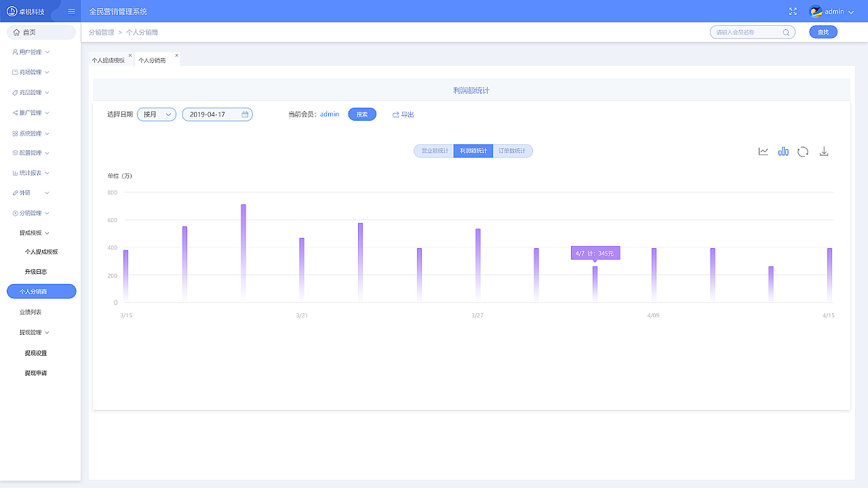
Task: Switch to the 个人提成模板 tab
Action: (108, 60)
